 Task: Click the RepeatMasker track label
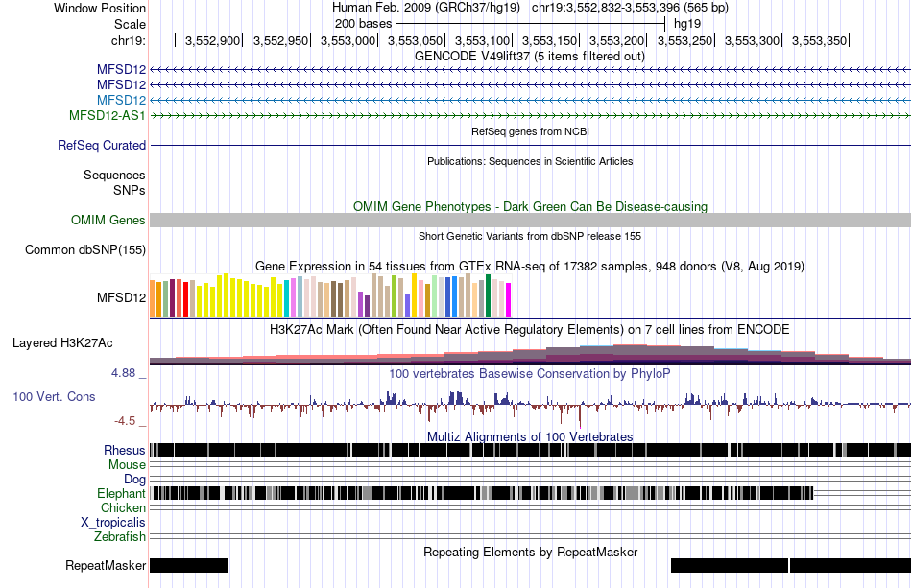coord(106,565)
